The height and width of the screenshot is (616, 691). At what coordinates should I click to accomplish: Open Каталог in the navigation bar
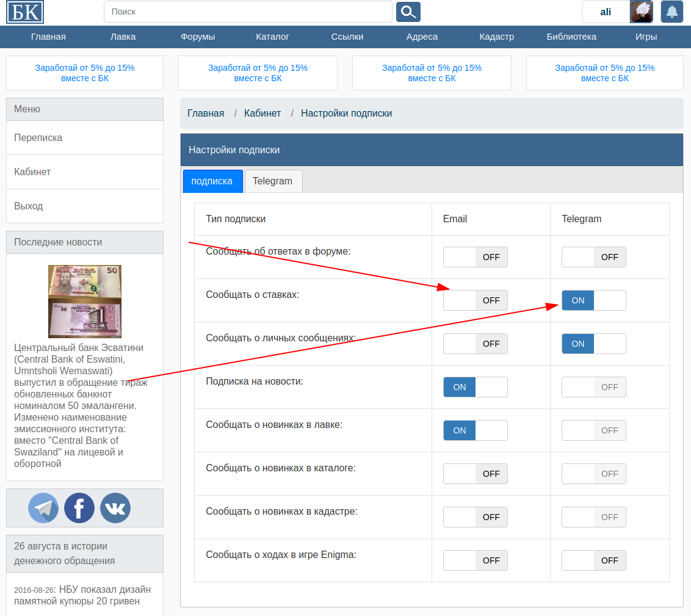click(272, 37)
